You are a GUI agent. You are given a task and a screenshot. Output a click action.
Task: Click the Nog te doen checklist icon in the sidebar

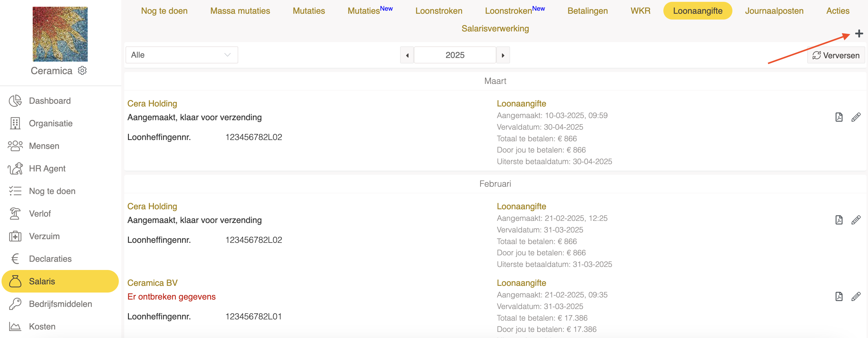pyautogui.click(x=15, y=191)
